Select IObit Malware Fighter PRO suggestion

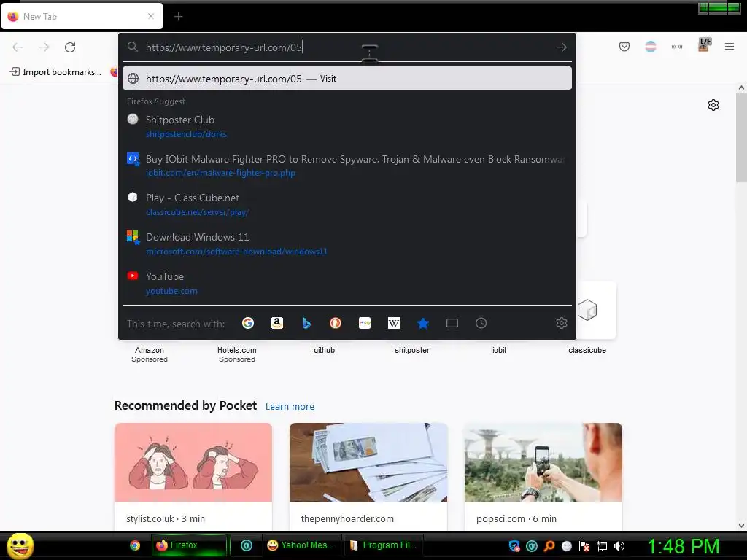click(347, 166)
